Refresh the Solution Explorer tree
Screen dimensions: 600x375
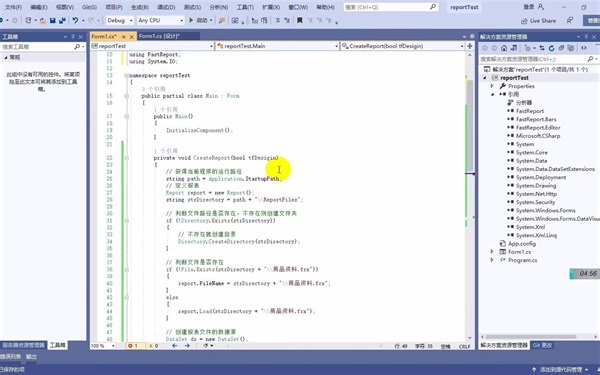(551, 48)
